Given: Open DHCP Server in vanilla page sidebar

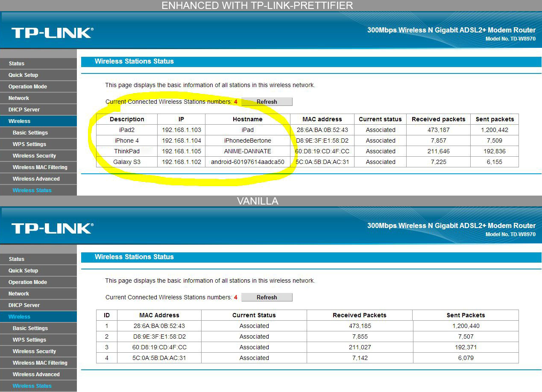Looking at the screenshot, I should coord(38,305).
